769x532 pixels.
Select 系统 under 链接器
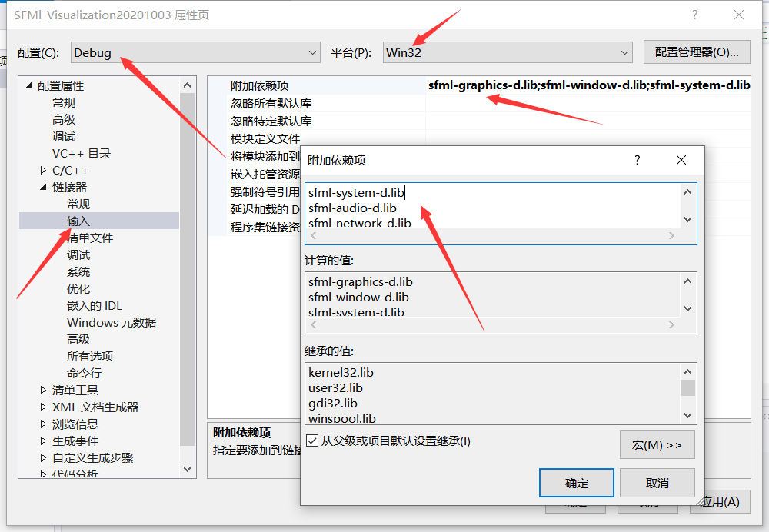tap(78, 271)
